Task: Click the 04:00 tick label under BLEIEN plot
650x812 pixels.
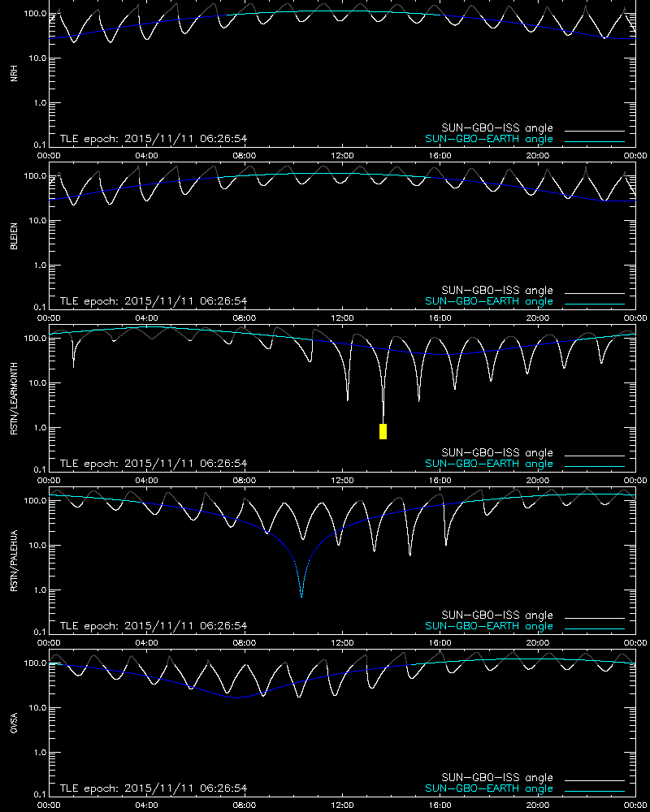Action: (x=147, y=318)
